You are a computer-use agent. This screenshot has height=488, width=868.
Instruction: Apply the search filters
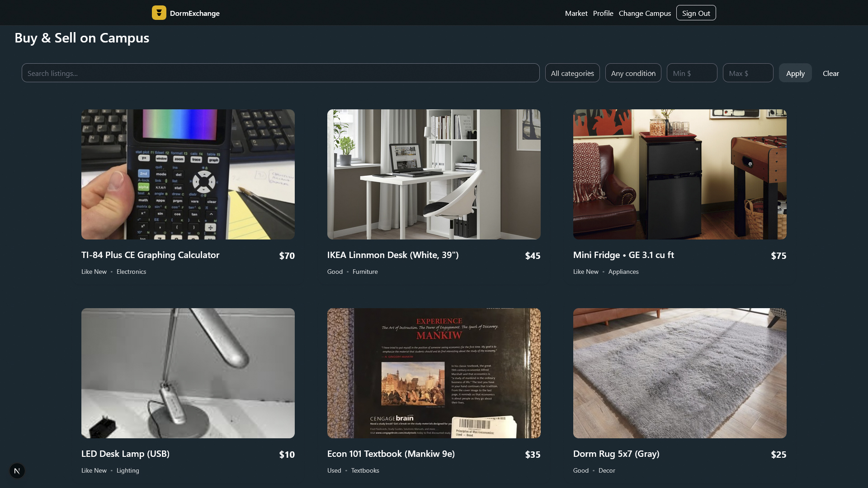pyautogui.click(x=795, y=73)
